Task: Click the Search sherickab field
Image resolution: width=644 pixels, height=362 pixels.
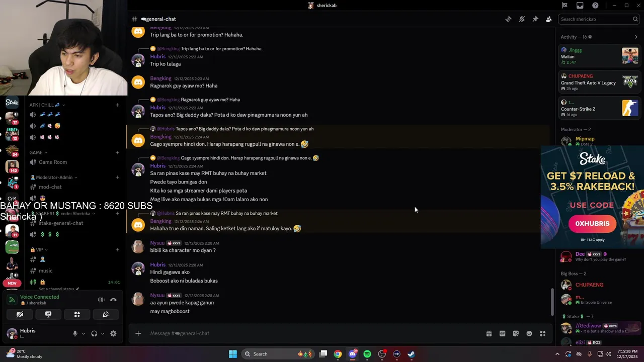Action: click(x=599, y=19)
